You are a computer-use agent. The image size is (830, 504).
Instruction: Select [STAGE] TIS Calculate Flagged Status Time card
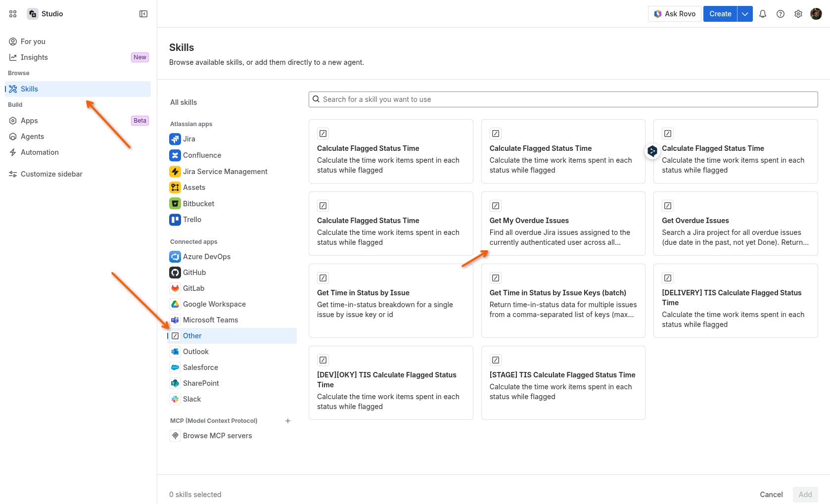tap(563, 383)
